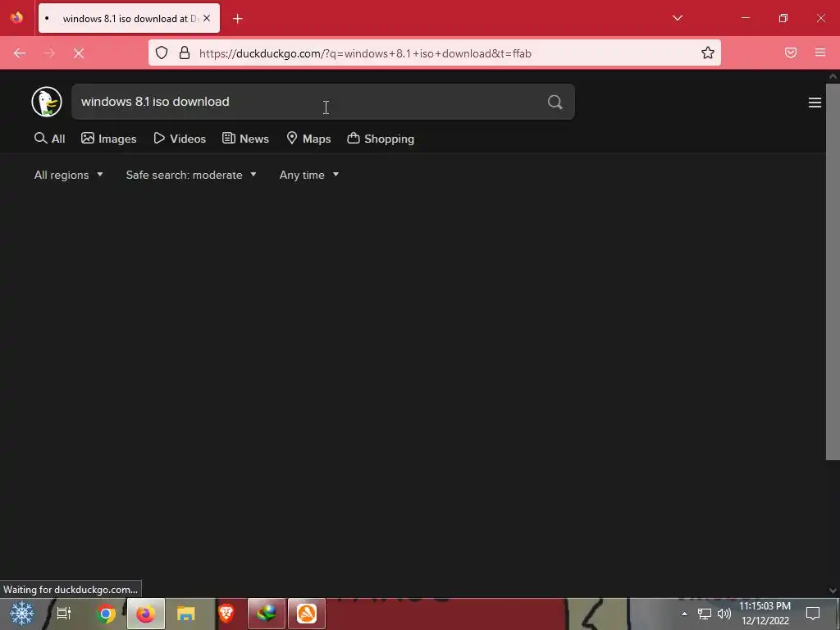This screenshot has width=840, height=630.
Task: Open Internet Download Manager taskbar icon
Action: [267, 614]
